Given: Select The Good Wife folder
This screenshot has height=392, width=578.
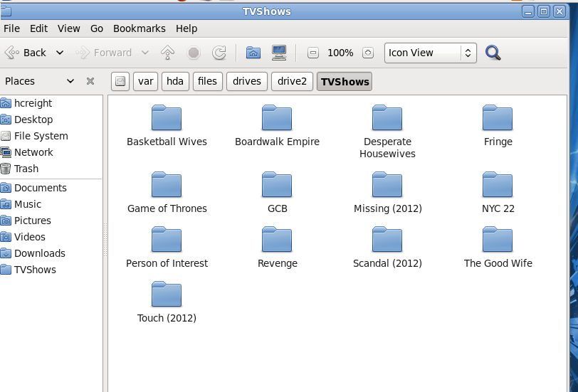Looking at the screenshot, I should pos(498,248).
